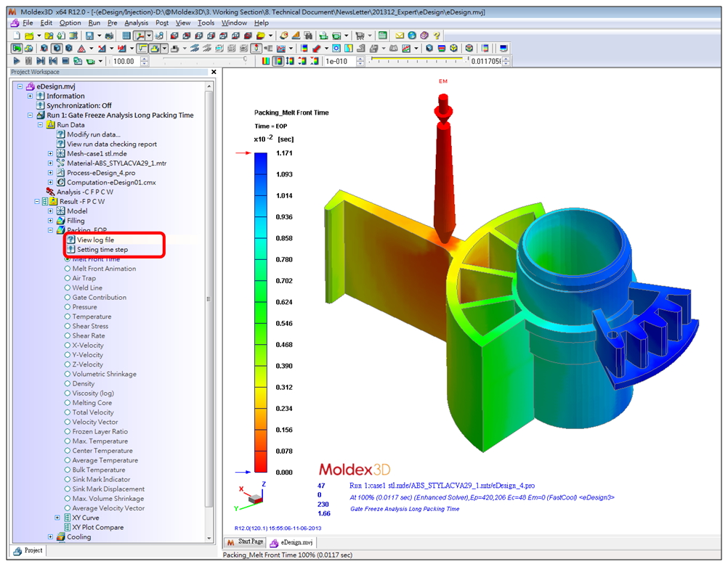This screenshot has height=567, width=728.
Task: Click the Print icon in toolbar
Action: coord(109,36)
